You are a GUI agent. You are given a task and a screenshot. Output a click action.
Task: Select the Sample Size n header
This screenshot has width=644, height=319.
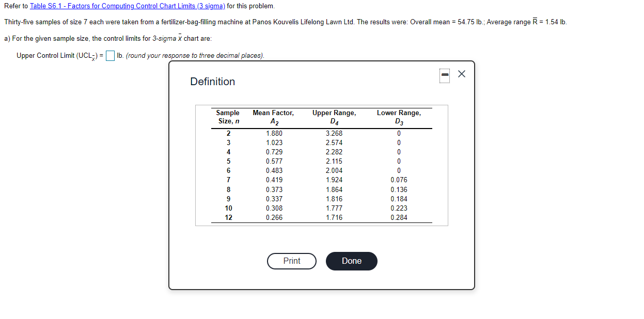(x=228, y=117)
